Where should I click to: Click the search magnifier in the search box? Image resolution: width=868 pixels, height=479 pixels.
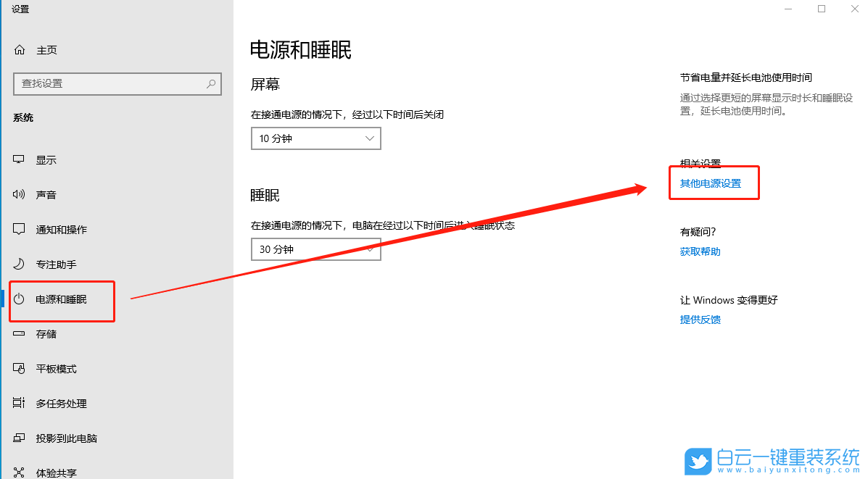tap(210, 84)
